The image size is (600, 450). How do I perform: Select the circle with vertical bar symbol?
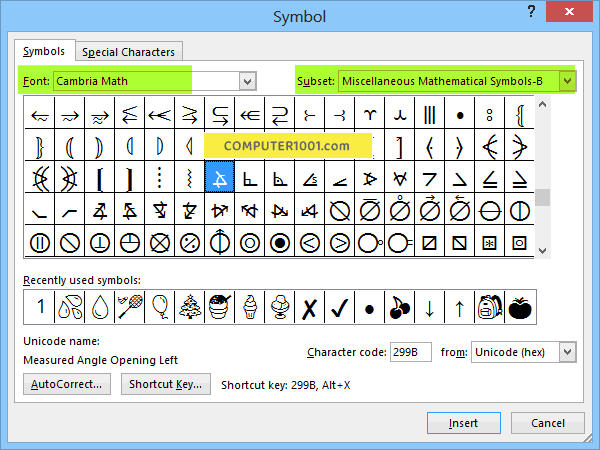tap(520, 209)
